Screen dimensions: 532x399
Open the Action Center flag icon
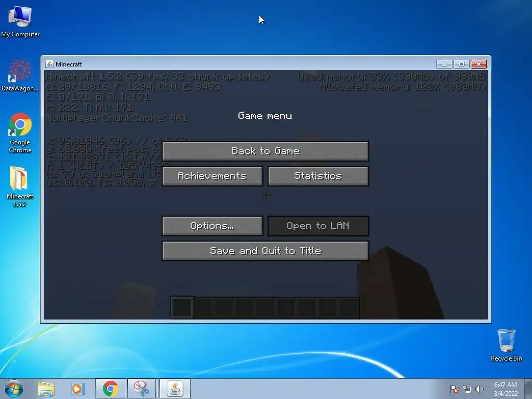pyautogui.click(x=454, y=389)
